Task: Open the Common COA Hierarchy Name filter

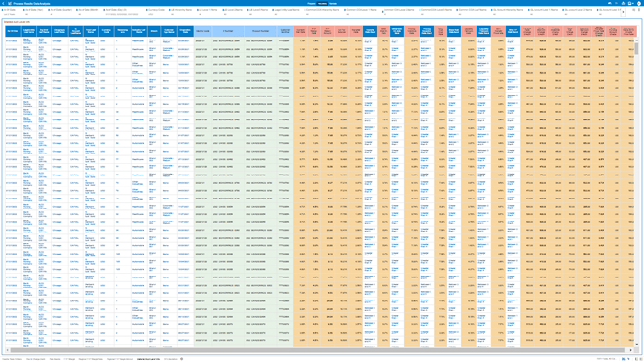Action: (x=323, y=10)
